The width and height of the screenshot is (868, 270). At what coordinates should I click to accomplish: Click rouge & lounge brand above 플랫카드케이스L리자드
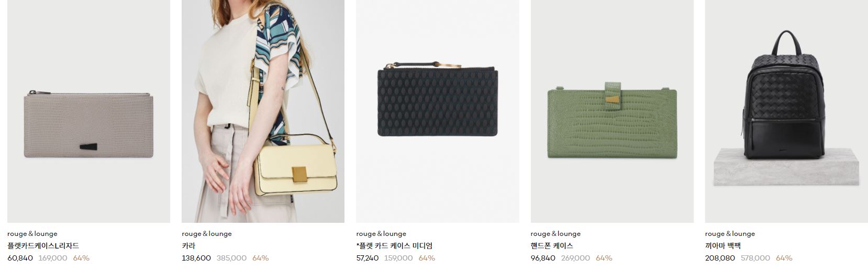(x=32, y=234)
